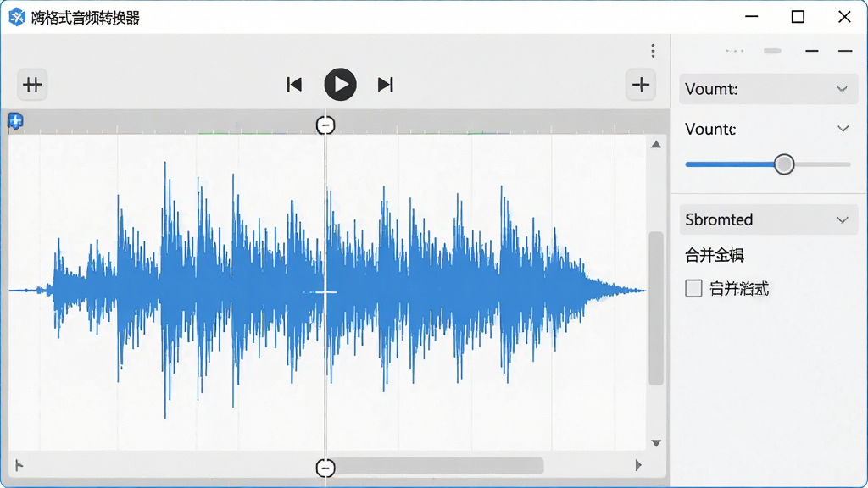Click the hash-mark button in the toolbar
The image size is (868, 488).
point(32,85)
